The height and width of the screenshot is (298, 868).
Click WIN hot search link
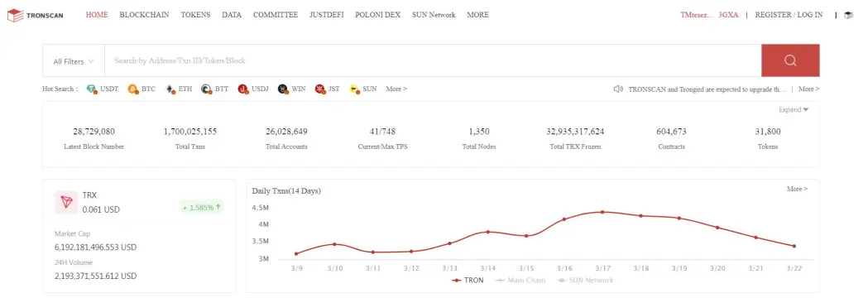(299, 89)
